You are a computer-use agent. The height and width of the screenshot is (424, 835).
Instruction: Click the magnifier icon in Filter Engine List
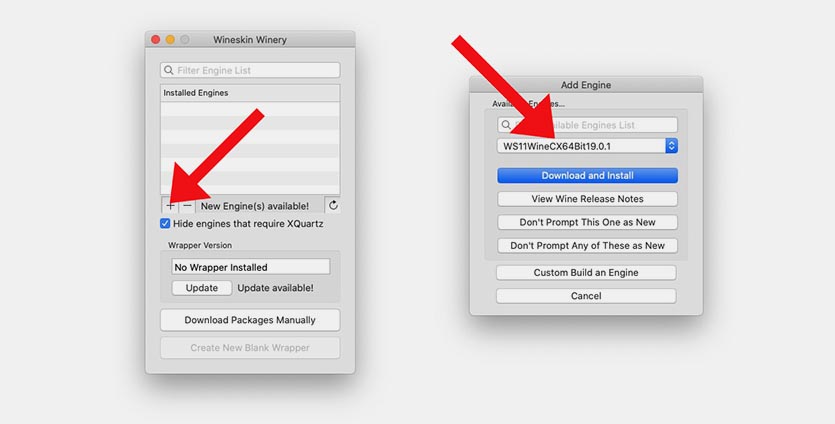click(x=169, y=71)
